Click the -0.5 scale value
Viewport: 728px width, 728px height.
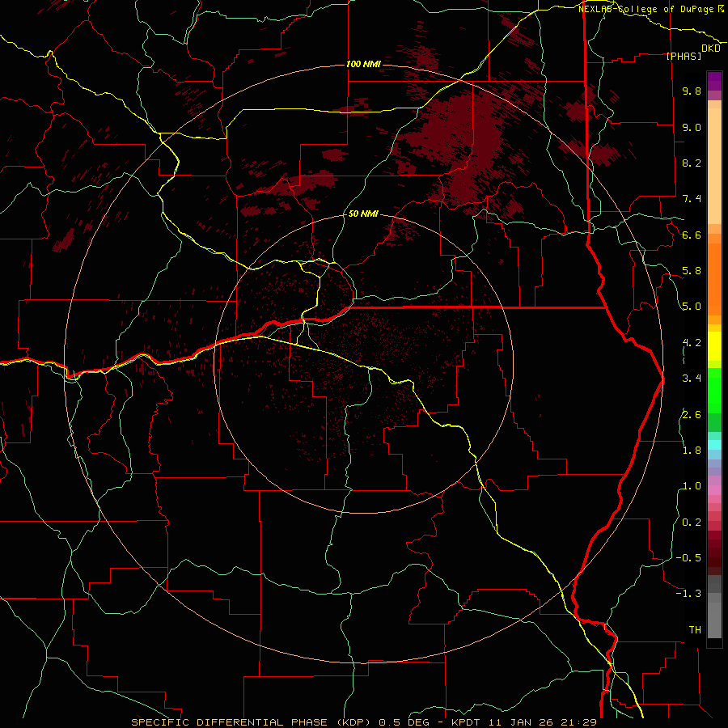coord(688,558)
